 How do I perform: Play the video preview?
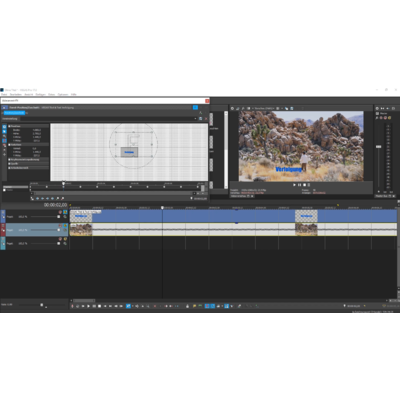pyautogui.click(x=294, y=185)
